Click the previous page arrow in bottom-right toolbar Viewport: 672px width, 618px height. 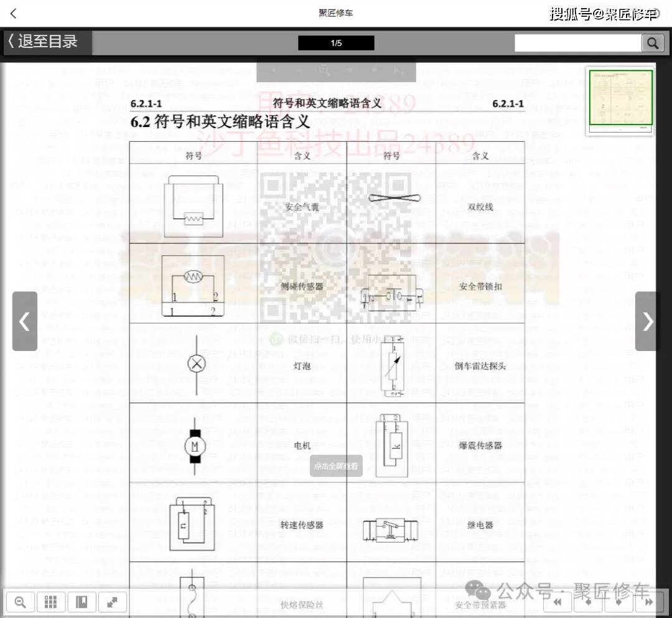[589, 602]
